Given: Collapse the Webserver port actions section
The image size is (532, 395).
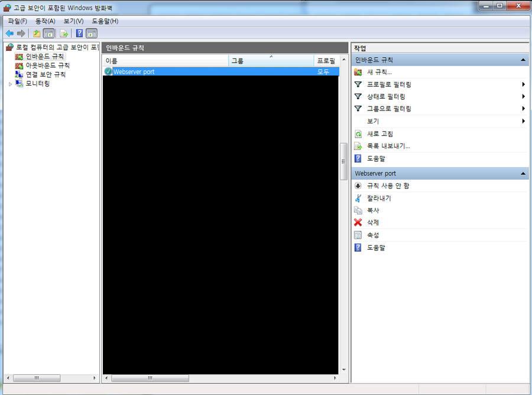Looking at the screenshot, I should [523, 174].
